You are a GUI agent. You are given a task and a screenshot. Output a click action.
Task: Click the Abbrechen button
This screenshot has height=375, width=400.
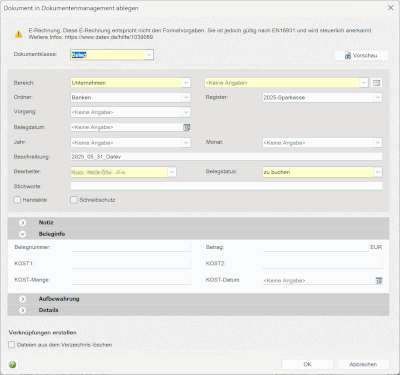click(363, 364)
